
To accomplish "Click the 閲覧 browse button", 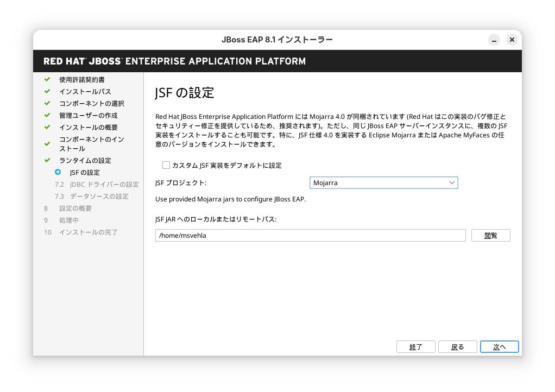I will click(x=490, y=235).
